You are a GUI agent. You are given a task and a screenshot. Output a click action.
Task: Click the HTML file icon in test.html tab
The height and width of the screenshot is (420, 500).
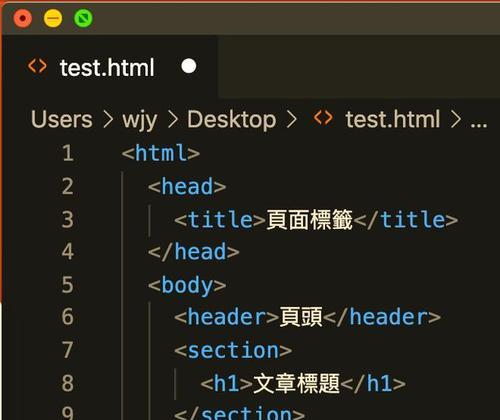pyautogui.click(x=37, y=66)
